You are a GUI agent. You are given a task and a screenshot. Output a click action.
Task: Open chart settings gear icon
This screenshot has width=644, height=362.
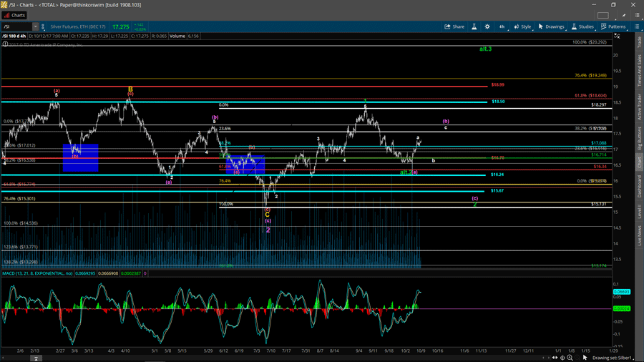487,26
